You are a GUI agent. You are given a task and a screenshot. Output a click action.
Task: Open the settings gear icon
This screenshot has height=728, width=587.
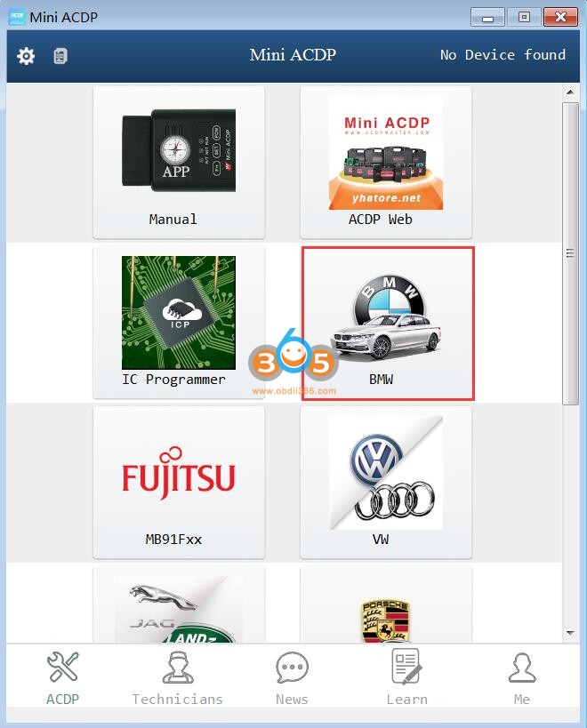[x=26, y=56]
